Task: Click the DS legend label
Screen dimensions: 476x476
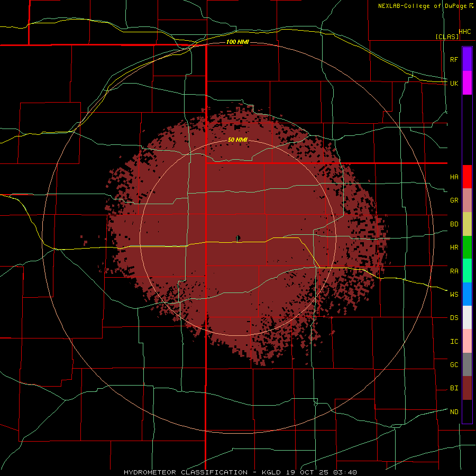Action: click(x=454, y=318)
